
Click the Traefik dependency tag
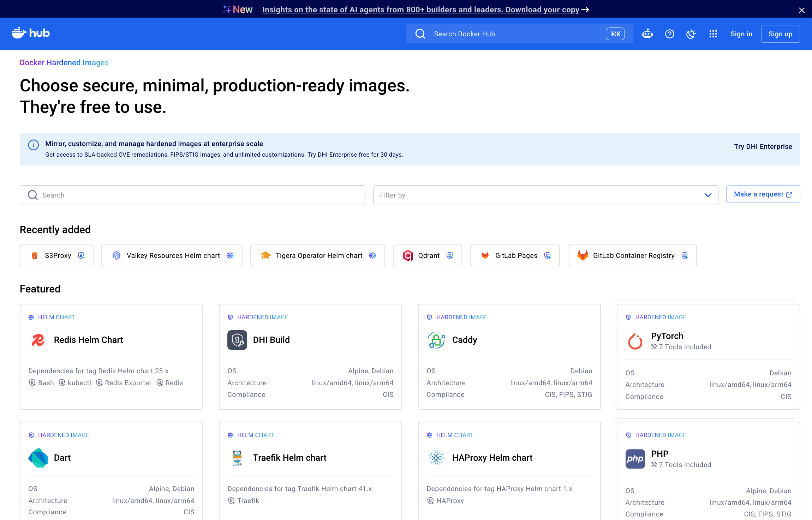244,501
